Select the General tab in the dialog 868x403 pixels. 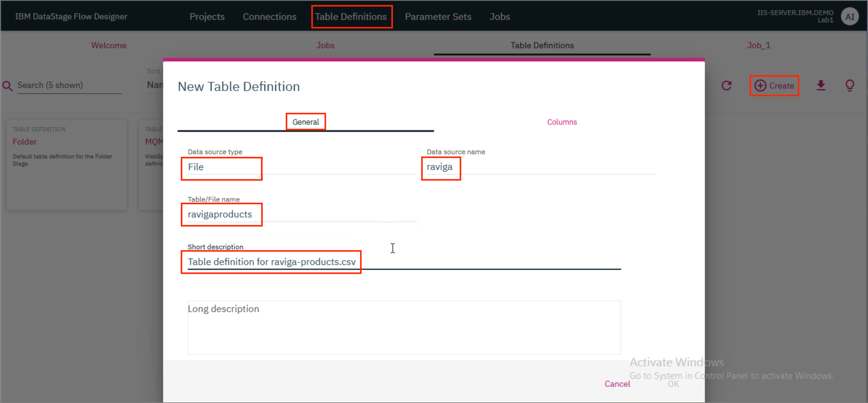pos(305,122)
